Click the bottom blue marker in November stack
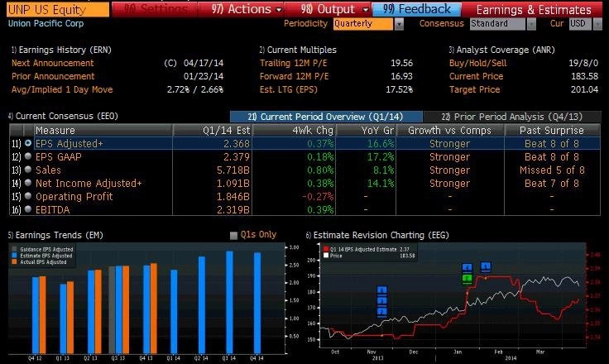The height and width of the screenshot is (364, 609). coord(382,311)
